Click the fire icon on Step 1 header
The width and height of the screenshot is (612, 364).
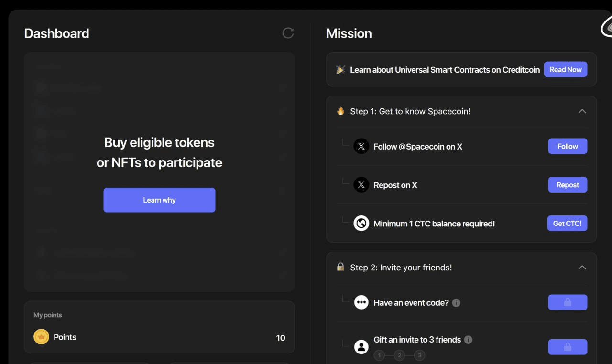click(x=340, y=111)
